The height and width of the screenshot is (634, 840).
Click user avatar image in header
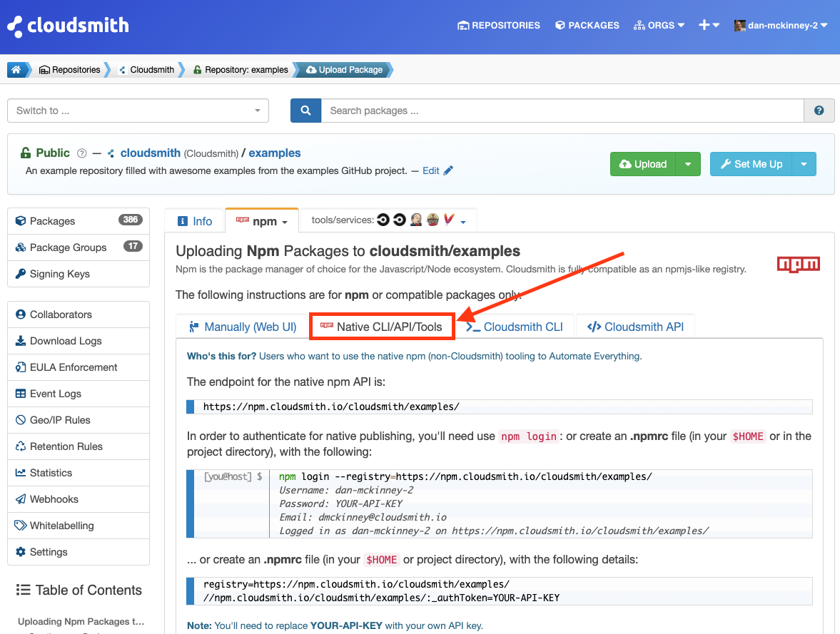click(x=740, y=25)
